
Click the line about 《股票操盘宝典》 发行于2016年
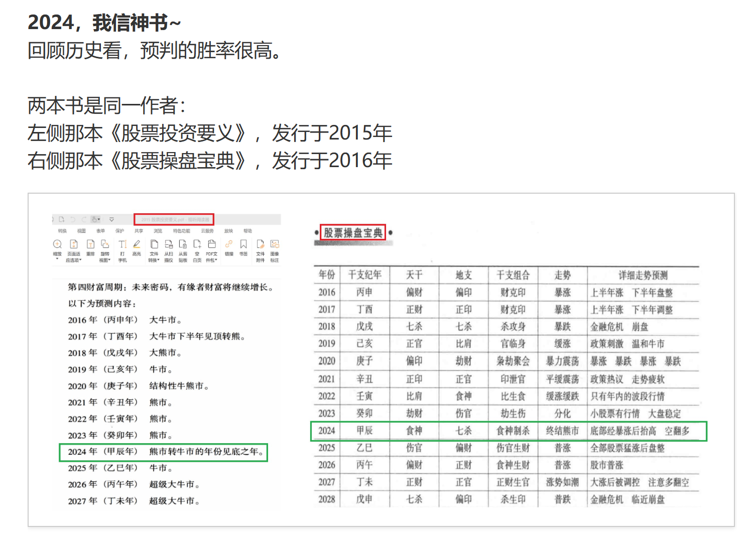pos(210,161)
